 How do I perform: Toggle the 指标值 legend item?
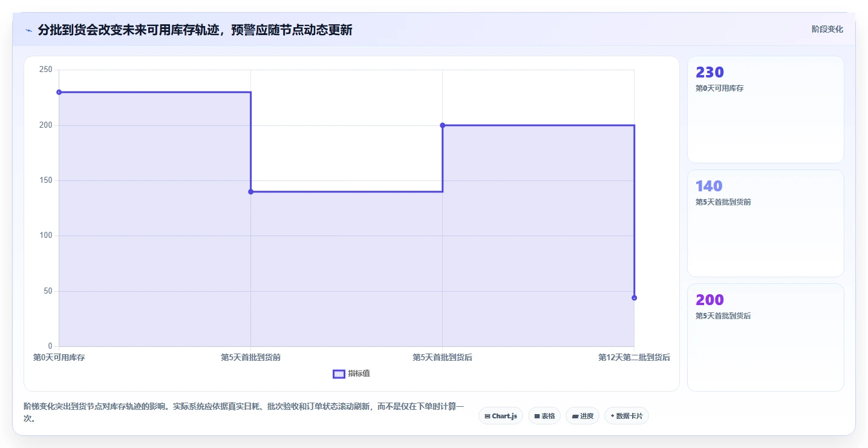(351, 374)
